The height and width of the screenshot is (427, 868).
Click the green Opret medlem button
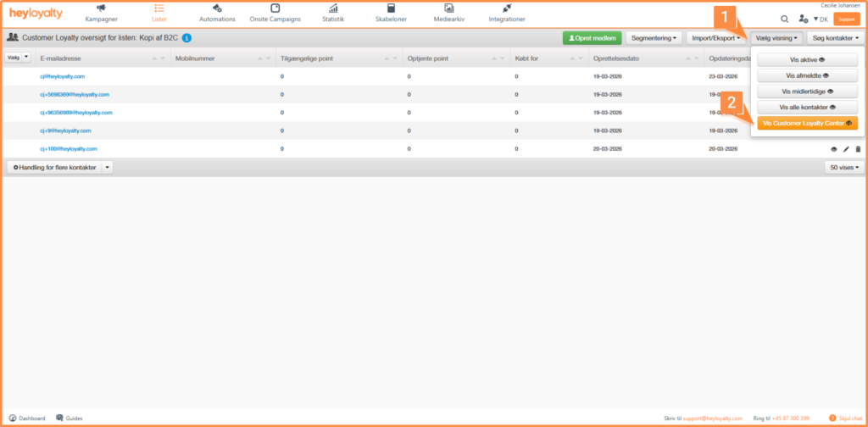(x=593, y=38)
